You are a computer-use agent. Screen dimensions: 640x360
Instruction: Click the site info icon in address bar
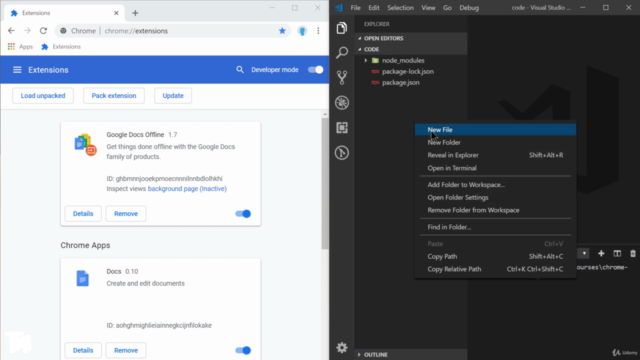click(x=63, y=31)
